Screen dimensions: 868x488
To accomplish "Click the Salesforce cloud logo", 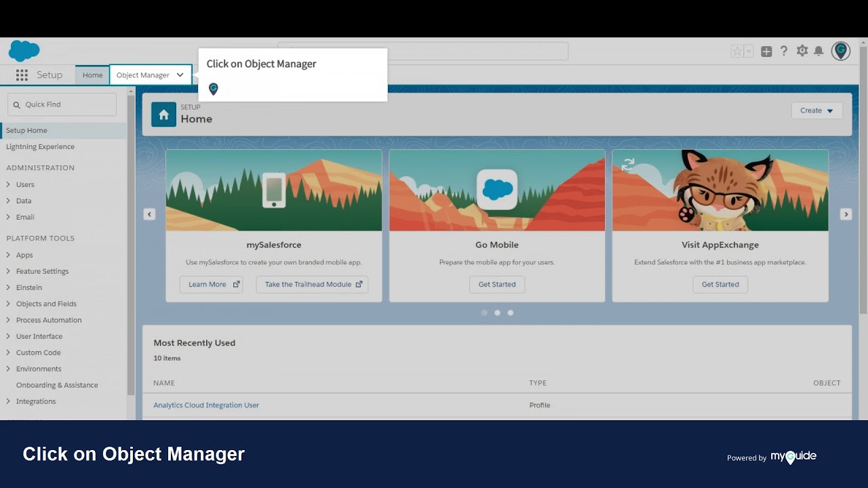I will coord(24,51).
